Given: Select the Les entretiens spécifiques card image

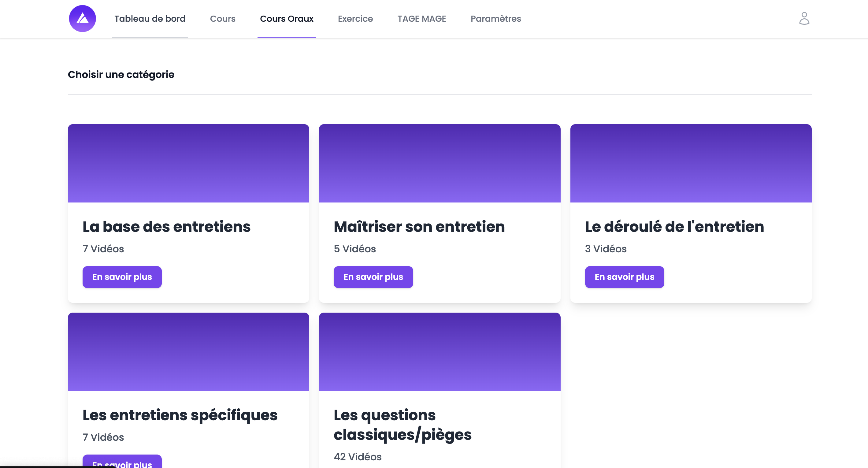Looking at the screenshot, I should [188, 351].
